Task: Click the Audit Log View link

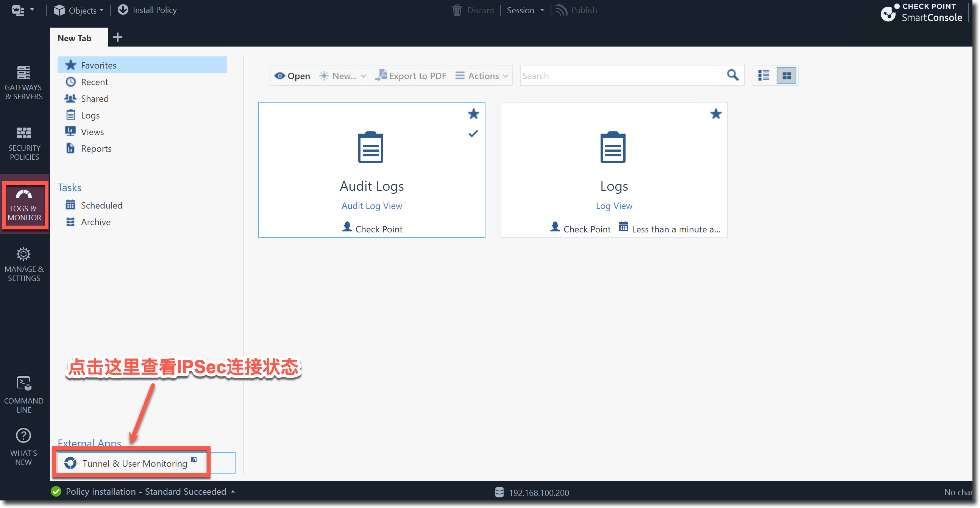Action: [x=371, y=206]
